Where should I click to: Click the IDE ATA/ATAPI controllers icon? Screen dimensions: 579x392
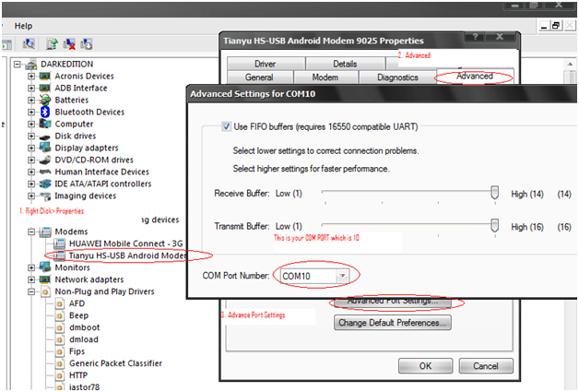[45, 184]
